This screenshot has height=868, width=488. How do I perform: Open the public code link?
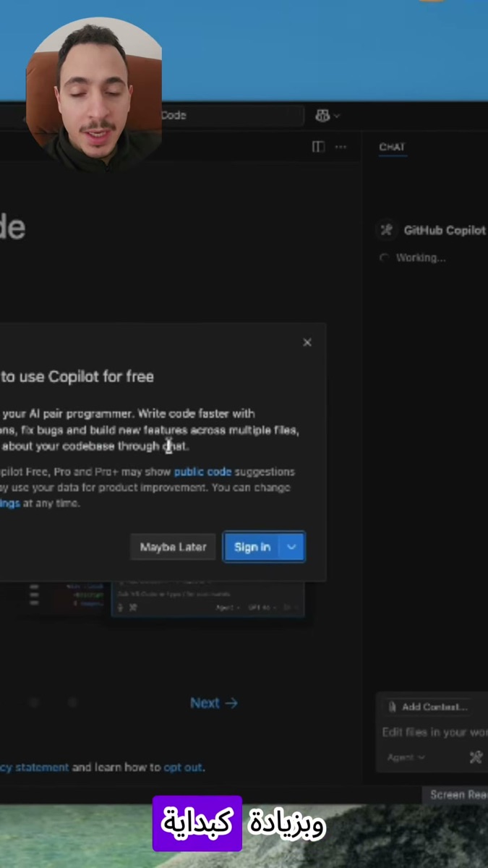coord(202,472)
